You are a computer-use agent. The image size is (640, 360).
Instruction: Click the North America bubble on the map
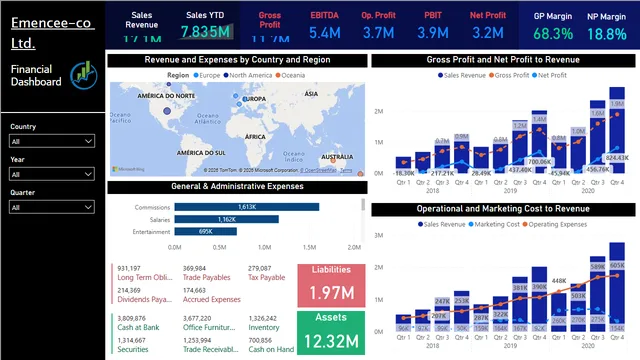click(x=167, y=111)
